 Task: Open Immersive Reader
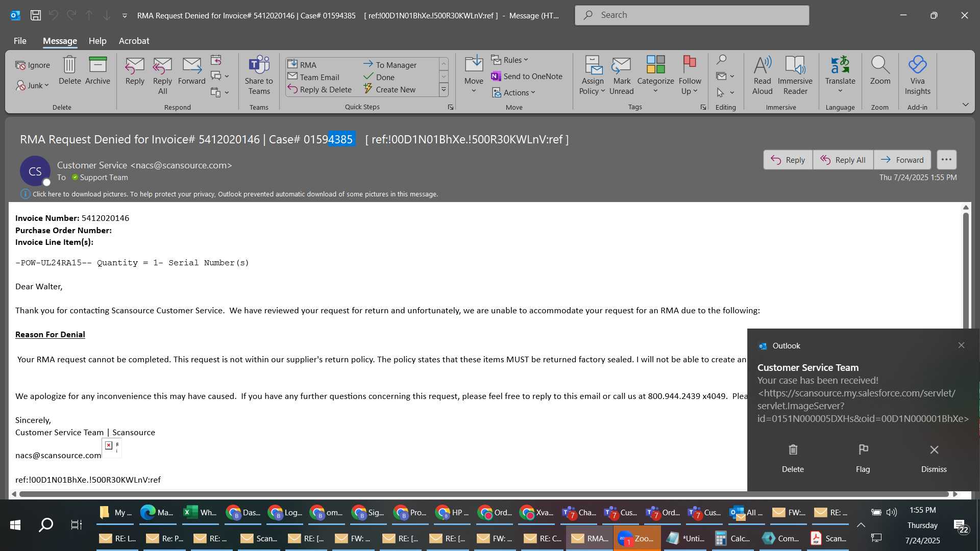coord(795,76)
